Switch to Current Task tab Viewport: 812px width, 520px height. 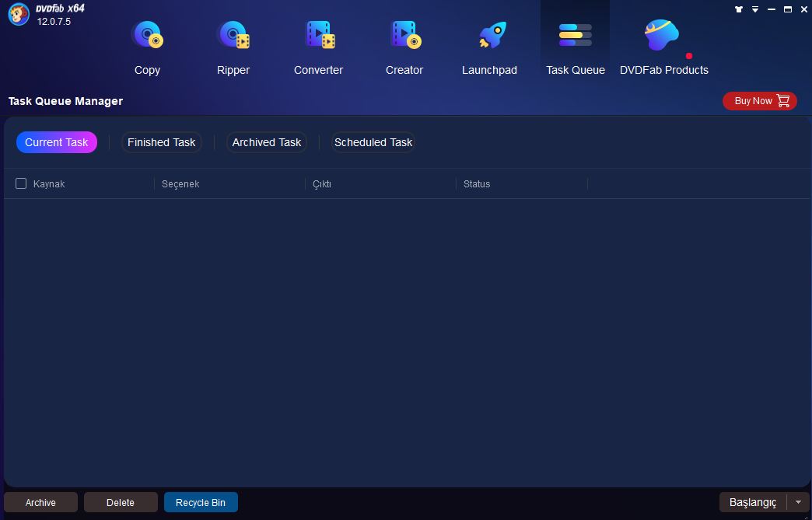tap(57, 142)
